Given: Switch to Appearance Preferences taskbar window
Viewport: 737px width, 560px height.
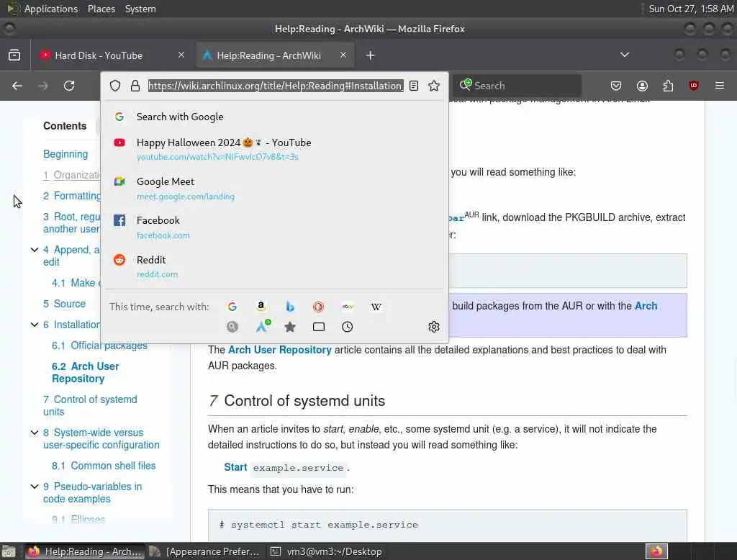Looking at the screenshot, I should [204, 551].
